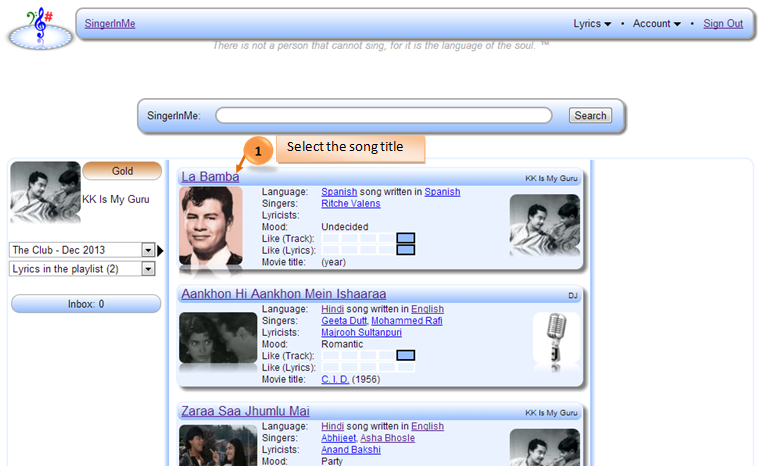The height and width of the screenshot is (466, 763).
Task: Open lyricist Anand Bakshi link
Action: tap(351, 449)
